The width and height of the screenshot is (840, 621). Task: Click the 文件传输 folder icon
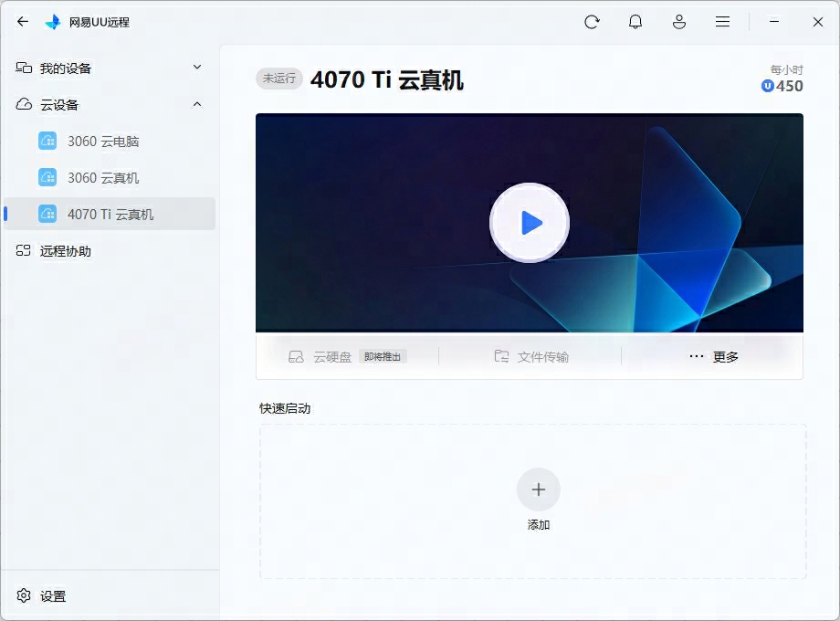pos(501,356)
